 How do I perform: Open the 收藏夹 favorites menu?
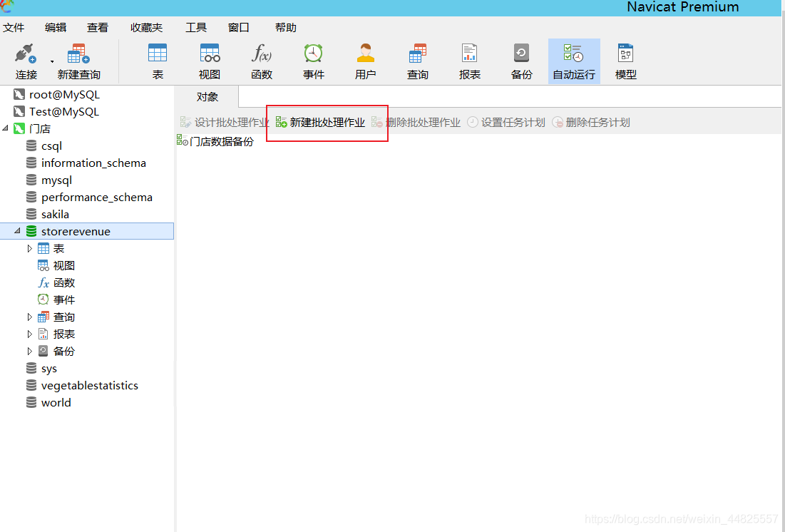point(147,28)
